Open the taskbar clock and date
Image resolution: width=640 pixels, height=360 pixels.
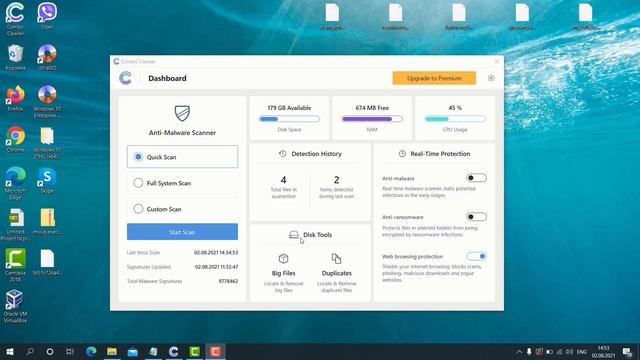pyautogui.click(x=603, y=352)
